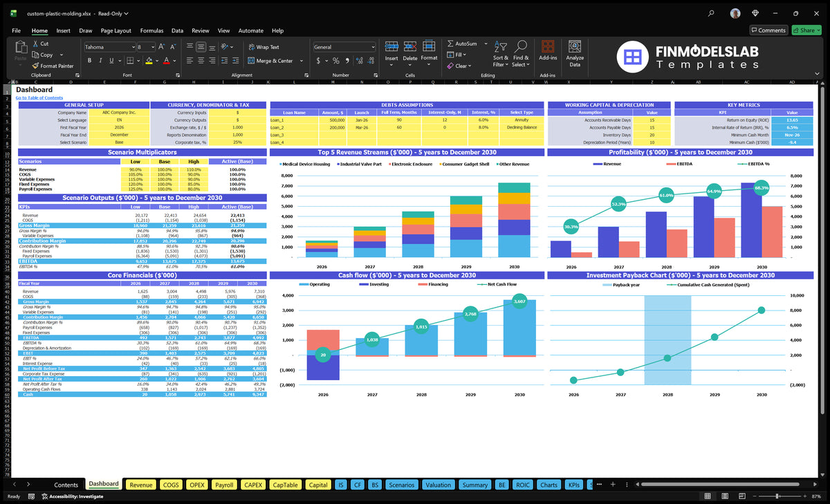Enable Wrap Text
830x504 pixels.
pos(264,47)
